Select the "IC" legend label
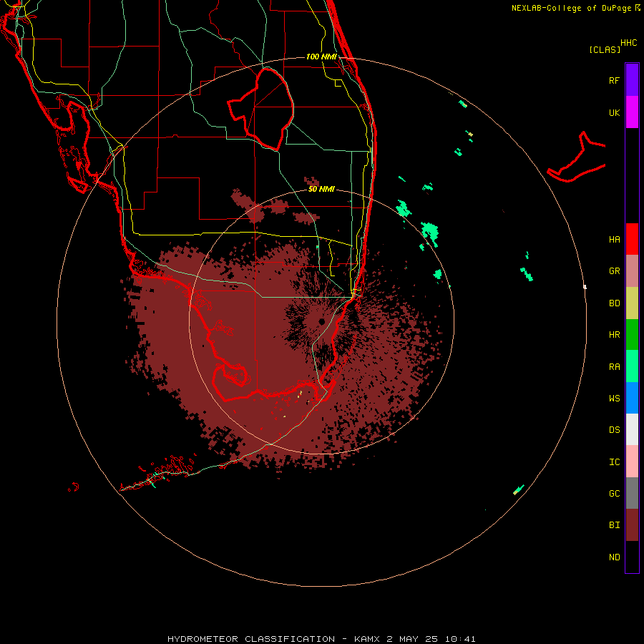This screenshot has width=644, height=644. [x=614, y=462]
